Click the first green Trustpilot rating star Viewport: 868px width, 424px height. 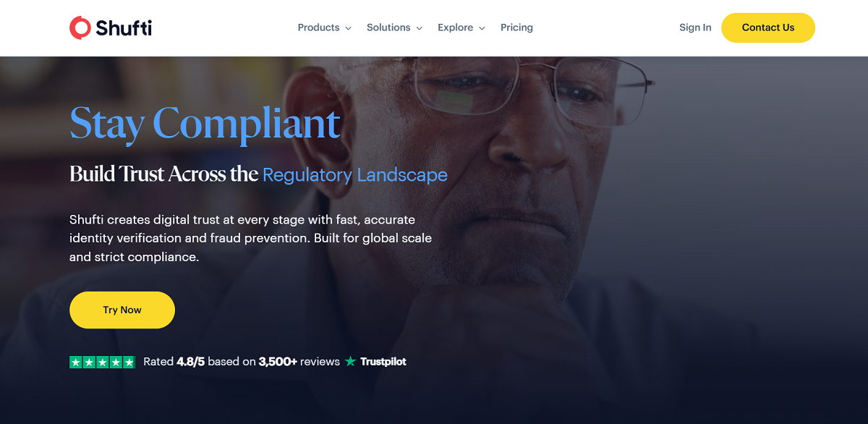75,362
